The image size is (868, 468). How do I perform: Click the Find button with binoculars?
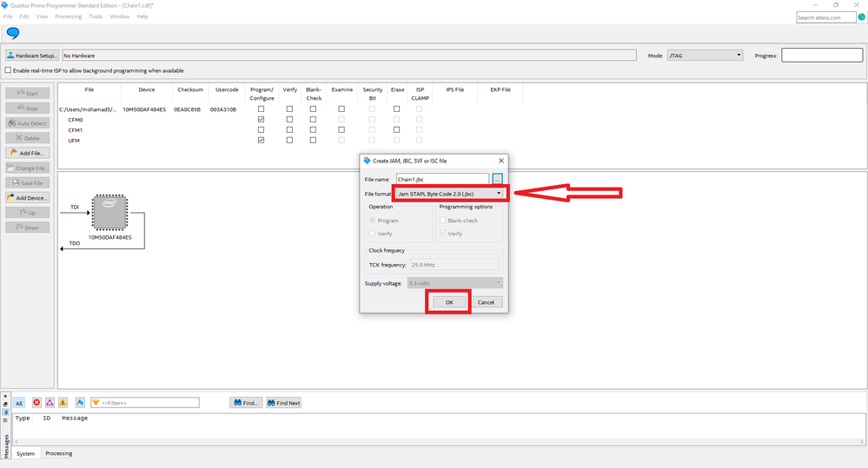(x=246, y=403)
